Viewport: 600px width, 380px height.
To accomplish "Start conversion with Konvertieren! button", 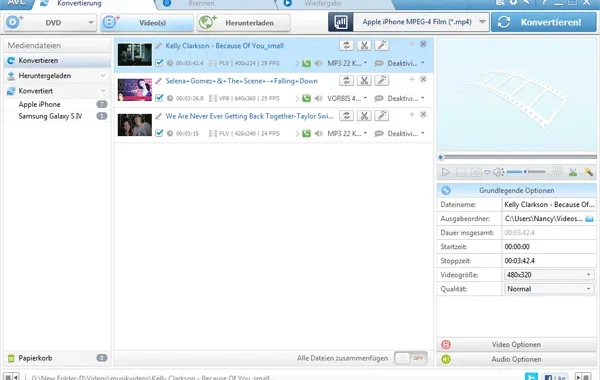I will [543, 22].
